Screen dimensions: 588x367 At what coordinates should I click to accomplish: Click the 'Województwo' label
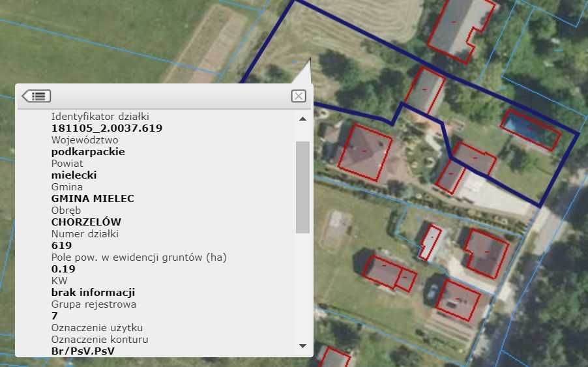point(85,140)
